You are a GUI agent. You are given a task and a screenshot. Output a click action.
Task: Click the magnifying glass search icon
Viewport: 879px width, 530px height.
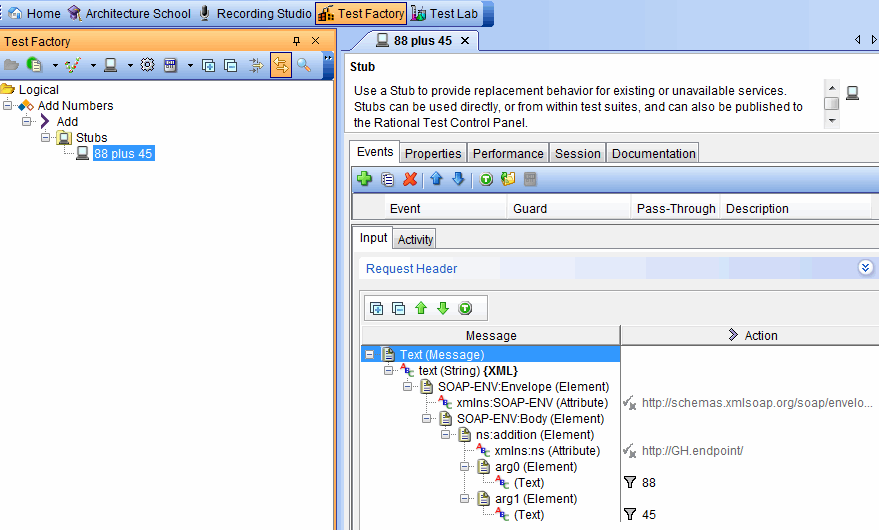(304, 65)
